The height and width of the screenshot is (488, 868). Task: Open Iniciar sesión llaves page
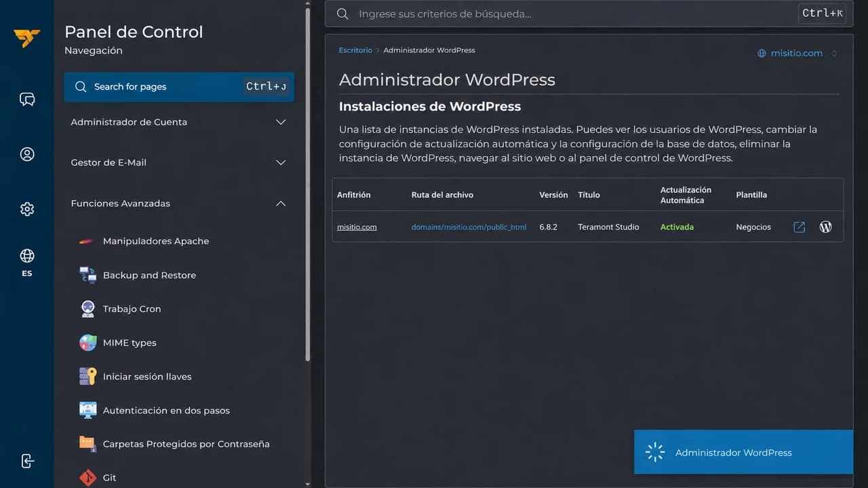pos(147,376)
